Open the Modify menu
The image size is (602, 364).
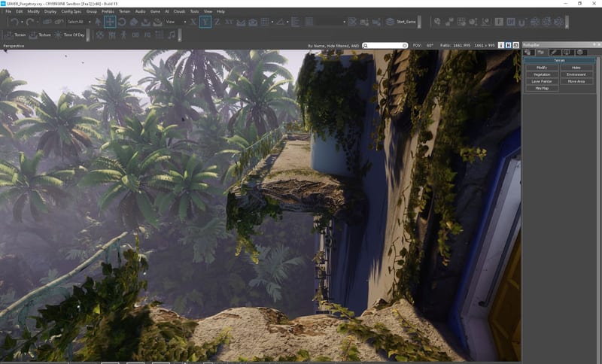pos(33,11)
